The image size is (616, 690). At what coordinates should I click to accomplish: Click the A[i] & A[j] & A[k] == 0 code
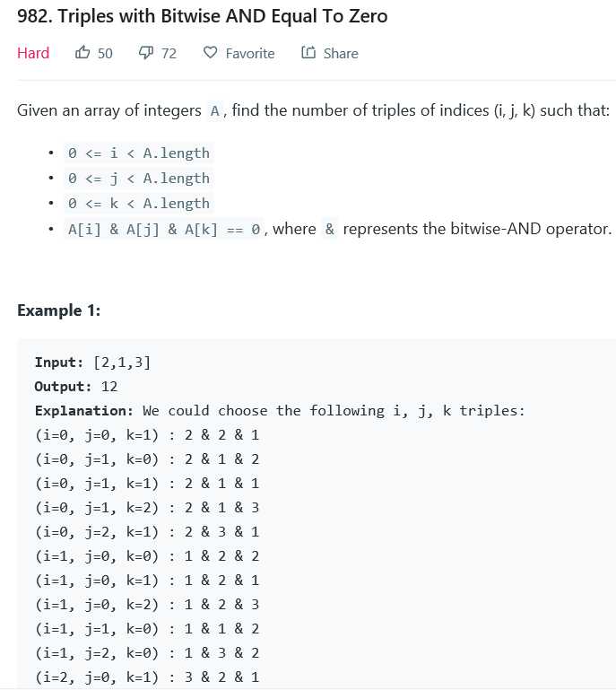pos(164,229)
